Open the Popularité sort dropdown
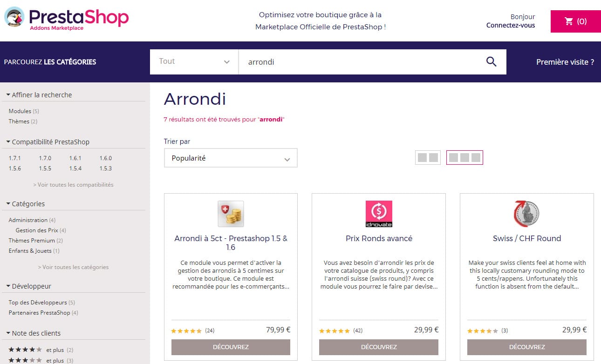This screenshot has width=601, height=364. tap(231, 158)
